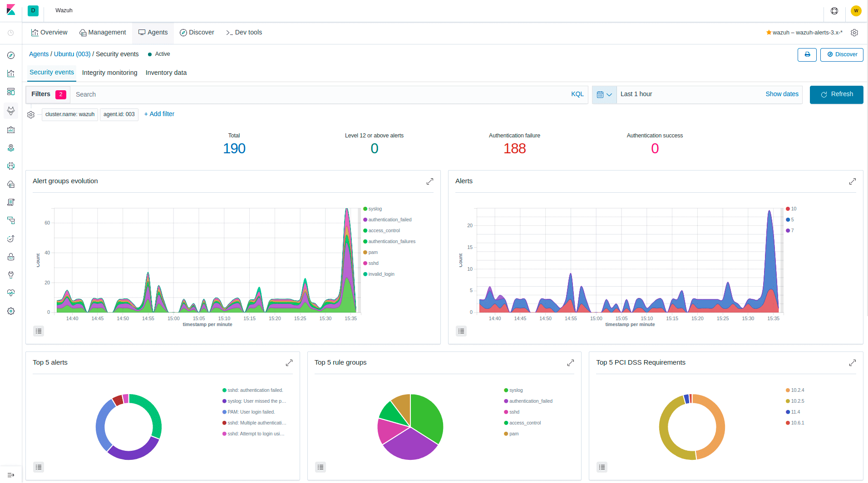Open the Last 1 hour time range
The image size is (868, 483).
click(636, 94)
